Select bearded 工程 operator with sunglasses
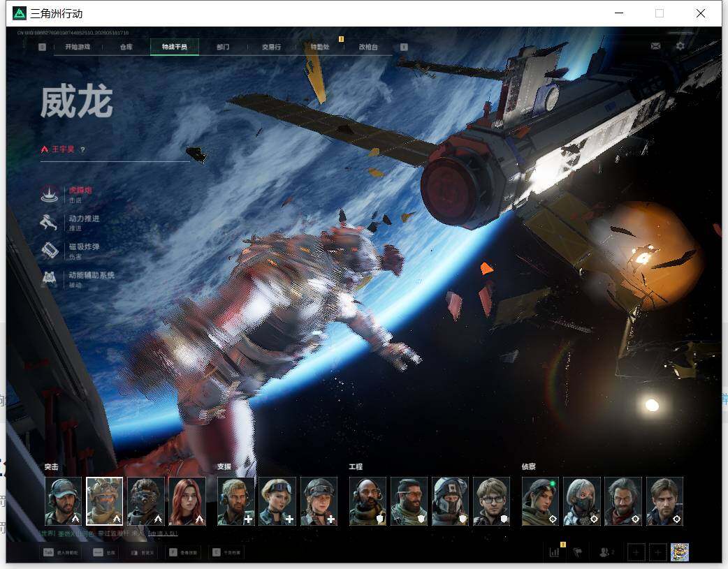The width and height of the screenshot is (728, 569). 409,501
